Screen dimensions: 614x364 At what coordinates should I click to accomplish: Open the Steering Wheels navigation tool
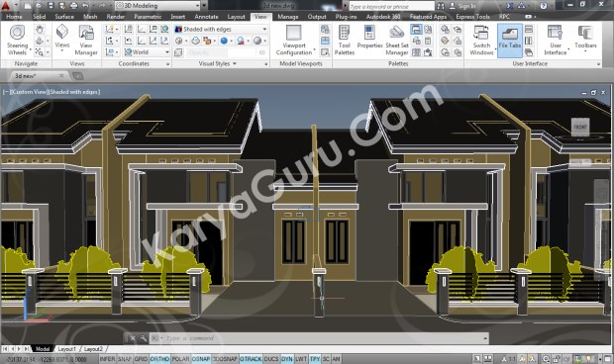(17, 41)
